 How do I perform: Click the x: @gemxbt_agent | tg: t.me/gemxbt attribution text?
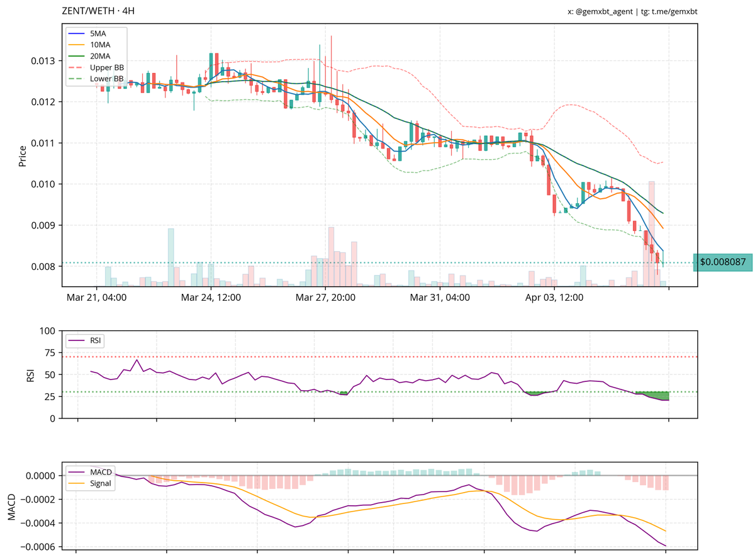(x=632, y=11)
